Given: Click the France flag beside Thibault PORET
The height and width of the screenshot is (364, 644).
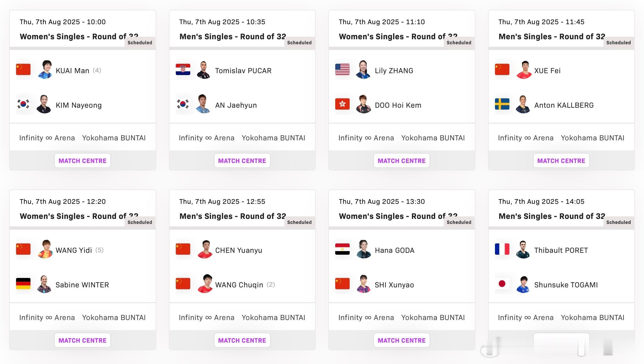Looking at the screenshot, I should pyautogui.click(x=502, y=249).
